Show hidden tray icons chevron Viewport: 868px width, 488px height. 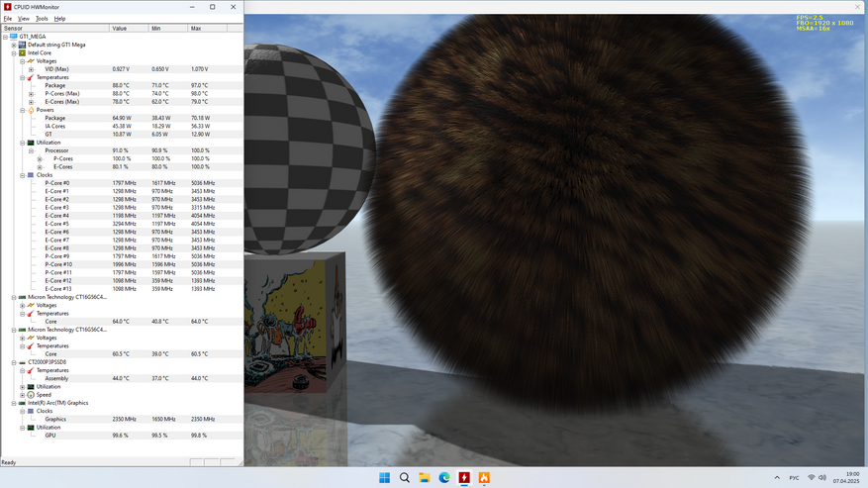click(x=777, y=477)
